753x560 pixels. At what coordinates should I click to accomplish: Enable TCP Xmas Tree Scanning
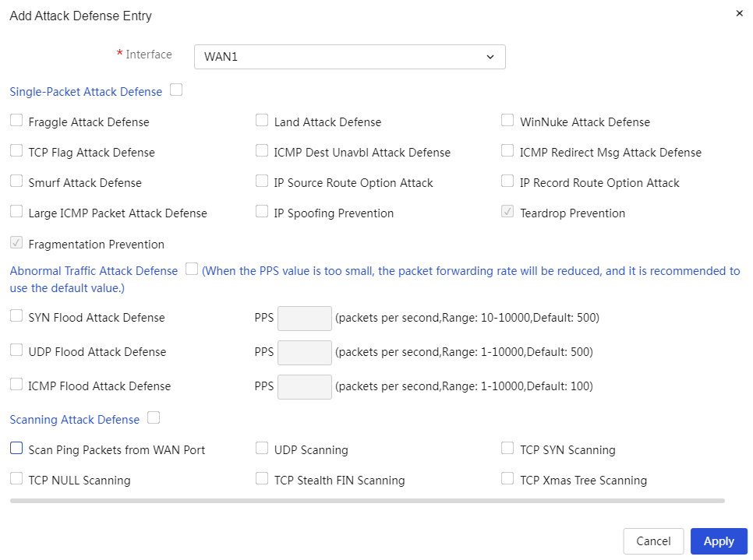(x=507, y=478)
